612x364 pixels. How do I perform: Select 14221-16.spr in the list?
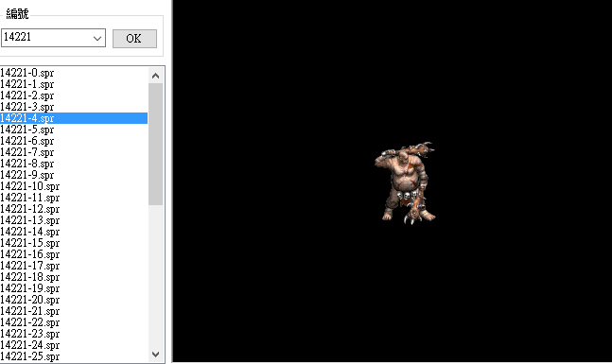(74, 254)
